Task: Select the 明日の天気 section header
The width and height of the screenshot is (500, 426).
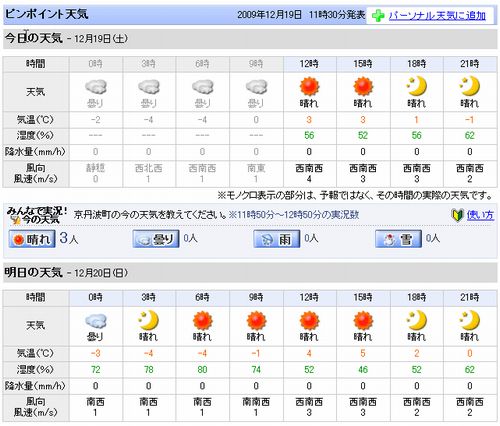Action: tap(250, 273)
